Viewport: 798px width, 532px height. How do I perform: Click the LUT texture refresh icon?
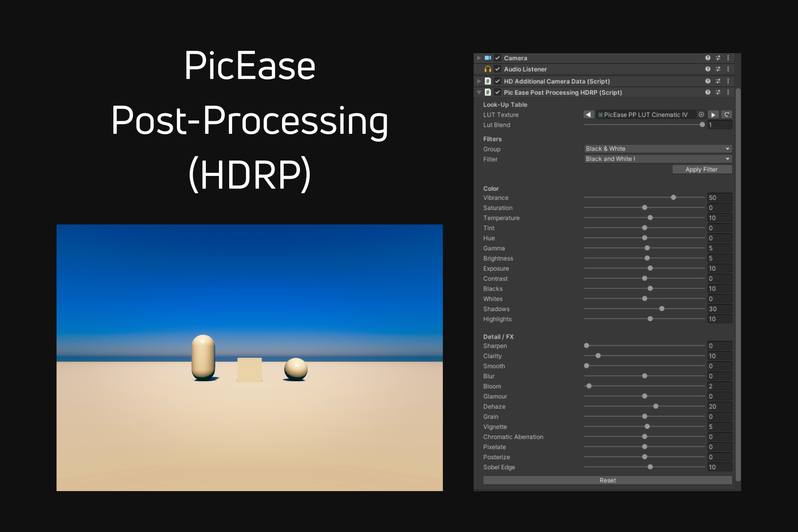tap(727, 115)
